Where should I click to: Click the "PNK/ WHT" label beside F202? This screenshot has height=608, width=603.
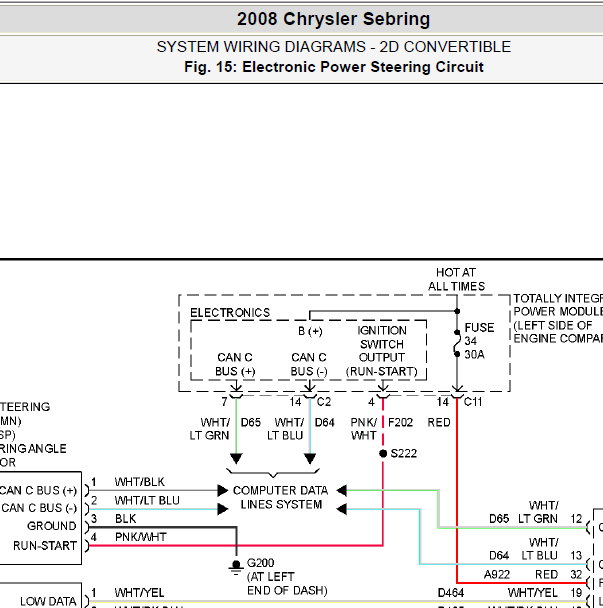pos(364,429)
